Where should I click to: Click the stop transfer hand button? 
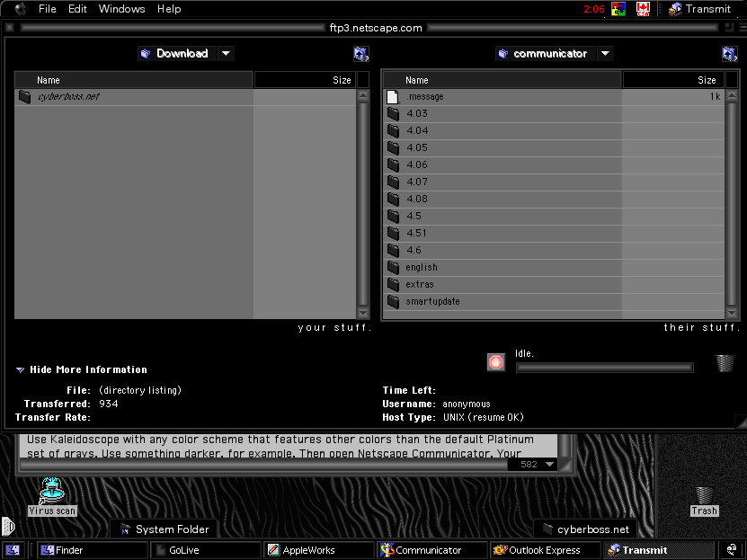point(496,362)
